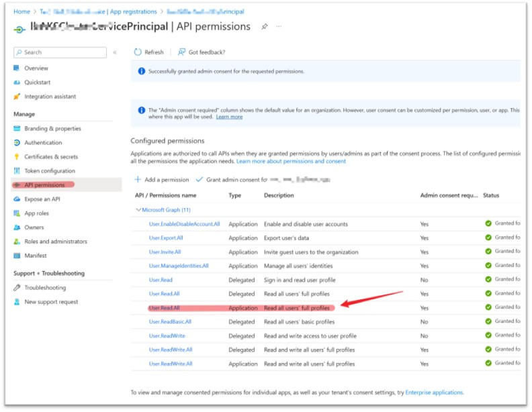The image size is (532, 412).
Task: Select App roles in the sidebar
Action: [36, 213]
